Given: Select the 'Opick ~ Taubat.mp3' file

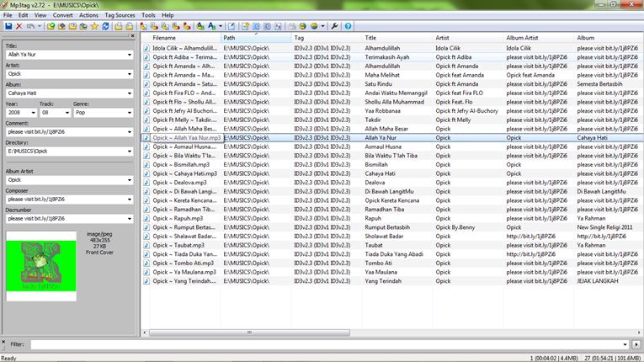Looking at the screenshot, I should pos(178,245).
